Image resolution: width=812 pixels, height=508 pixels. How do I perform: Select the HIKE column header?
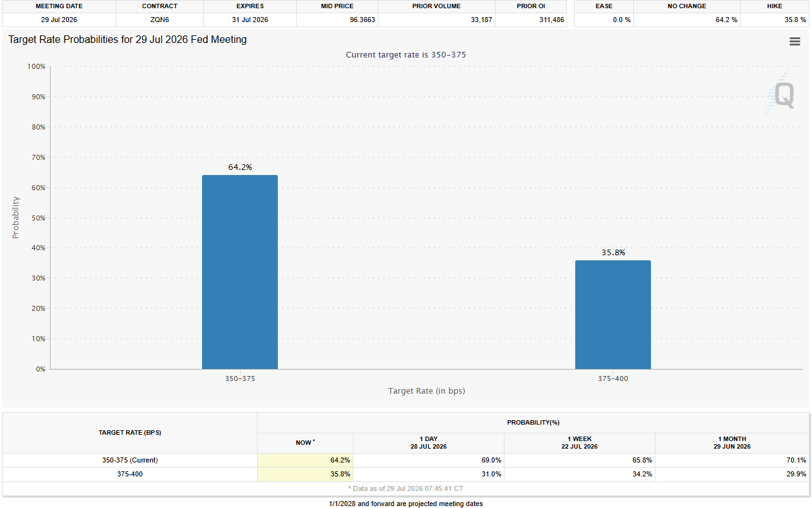[x=774, y=6]
